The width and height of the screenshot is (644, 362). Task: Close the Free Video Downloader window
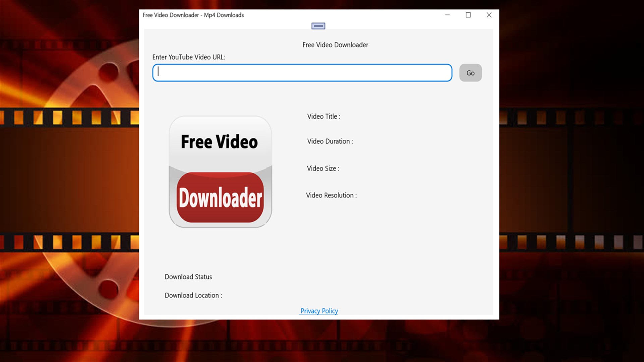point(489,15)
